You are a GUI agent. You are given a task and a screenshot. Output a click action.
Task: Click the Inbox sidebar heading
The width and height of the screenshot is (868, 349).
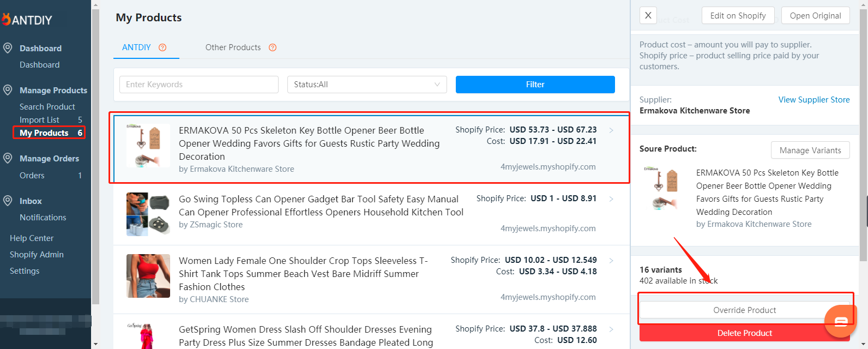[x=31, y=201]
